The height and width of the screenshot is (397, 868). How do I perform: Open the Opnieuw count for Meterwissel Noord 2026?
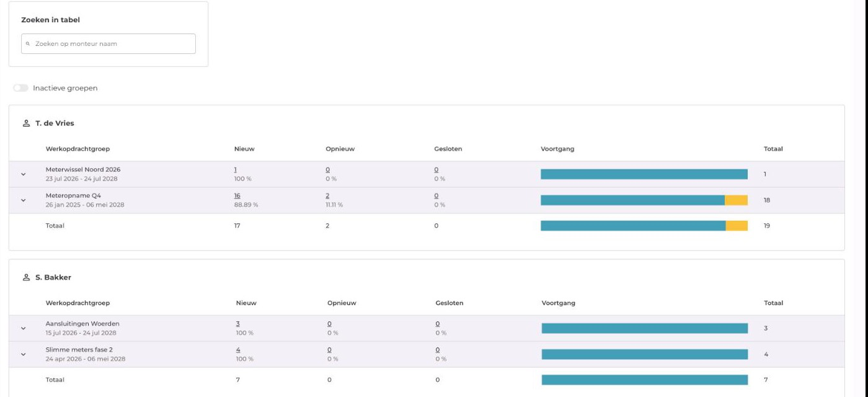327,170
